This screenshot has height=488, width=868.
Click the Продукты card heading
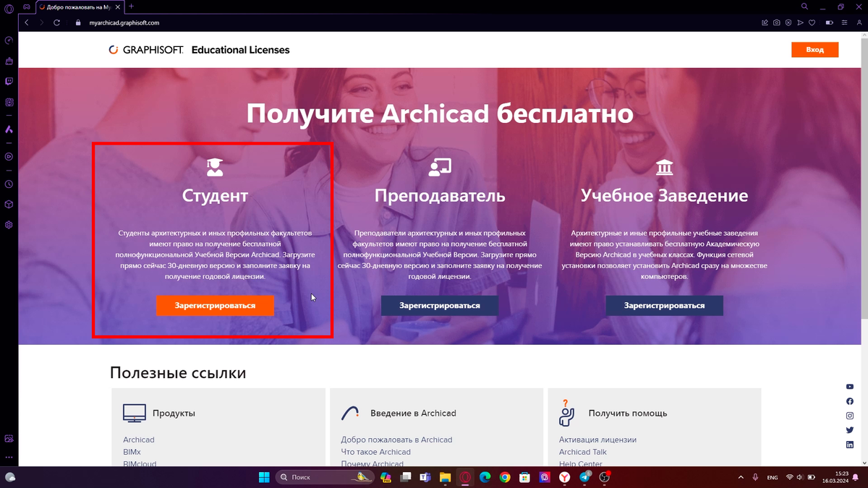pyautogui.click(x=174, y=414)
